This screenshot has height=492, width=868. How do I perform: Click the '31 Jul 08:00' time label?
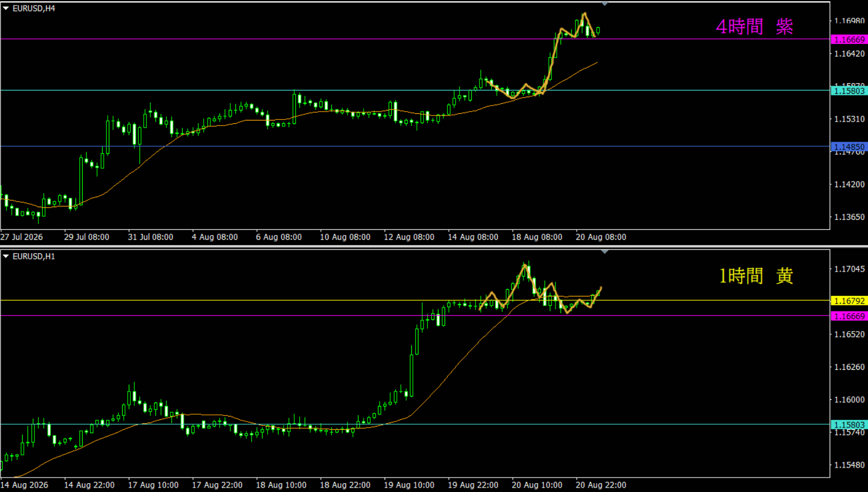(x=150, y=237)
